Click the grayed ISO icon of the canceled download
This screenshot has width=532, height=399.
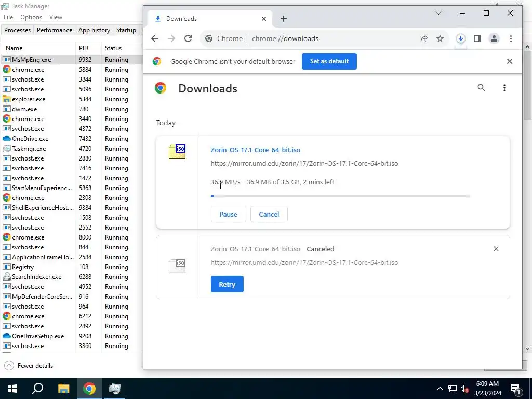[177, 266]
